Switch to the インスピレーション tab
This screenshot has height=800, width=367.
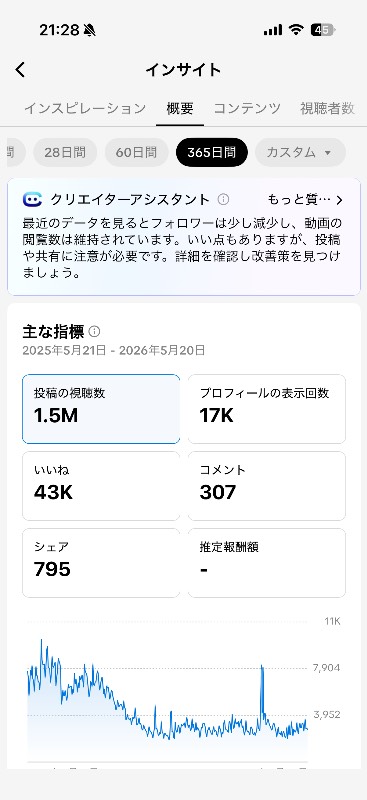(85, 108)
